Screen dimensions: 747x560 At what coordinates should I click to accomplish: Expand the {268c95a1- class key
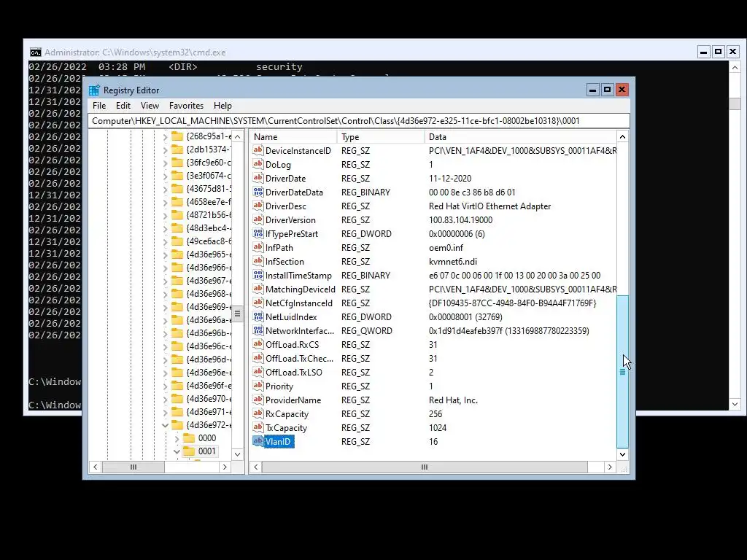tap(165, 136)
